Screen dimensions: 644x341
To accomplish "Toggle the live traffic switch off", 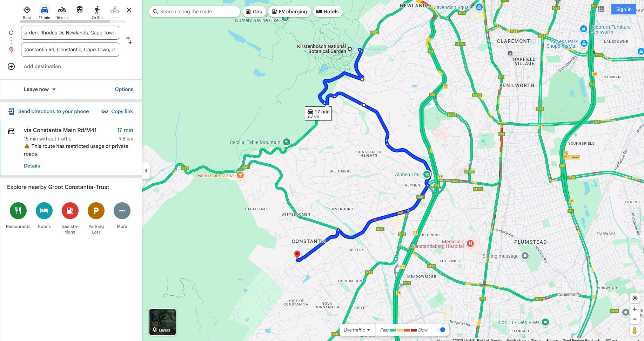I will point(440,330).
